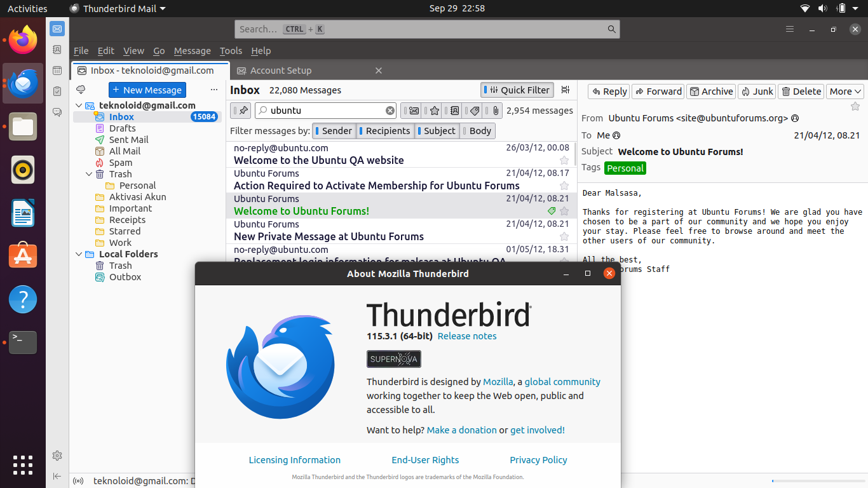
Task: Star the 'Welcome to the Ubuntu QA website' message
Action: [564, 160]
